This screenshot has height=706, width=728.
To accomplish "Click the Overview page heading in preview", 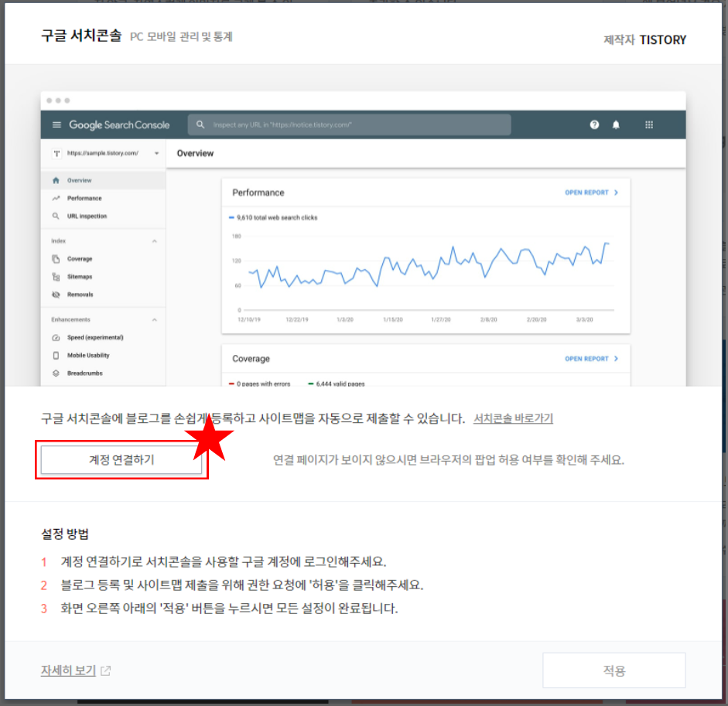I will click(x=195, y=153).
